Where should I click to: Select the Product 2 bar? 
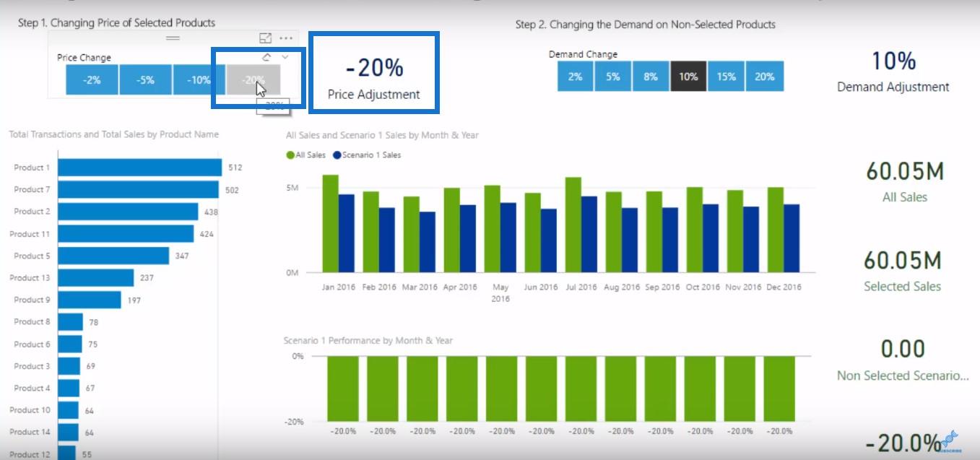[x=128, y=212]
